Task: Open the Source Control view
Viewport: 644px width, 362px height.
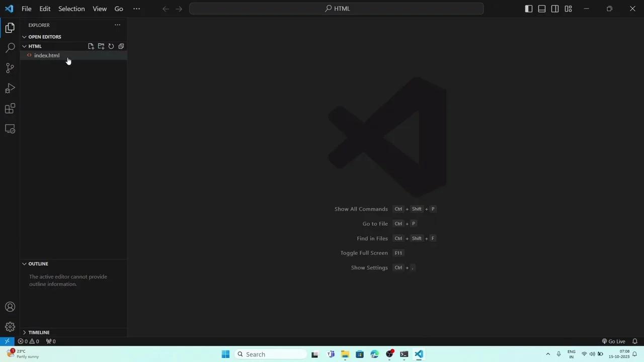Action: (x=10, y=68)
